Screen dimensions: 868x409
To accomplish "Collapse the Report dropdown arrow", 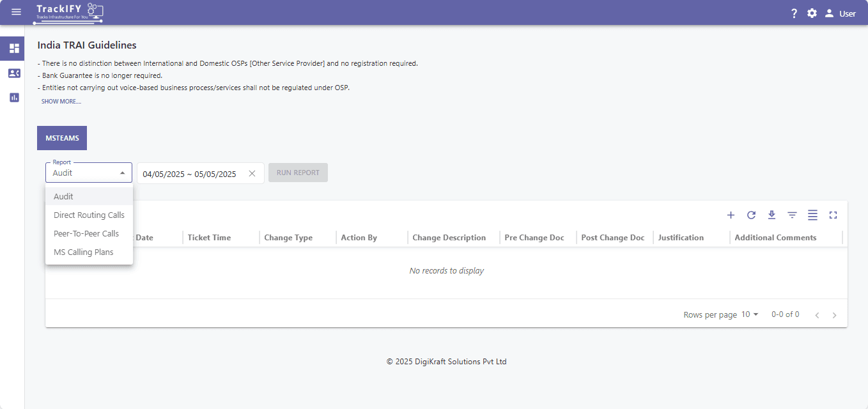I will [x=123, y=173].
